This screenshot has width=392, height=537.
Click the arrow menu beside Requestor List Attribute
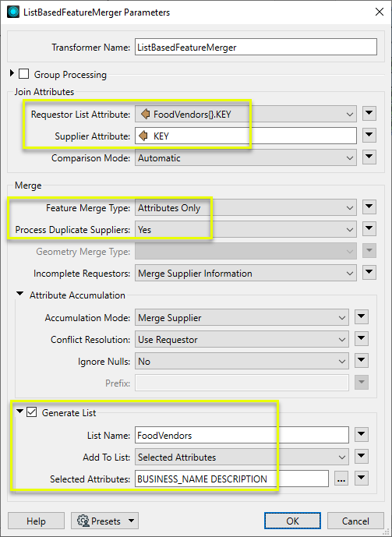(x=369, y=113)
